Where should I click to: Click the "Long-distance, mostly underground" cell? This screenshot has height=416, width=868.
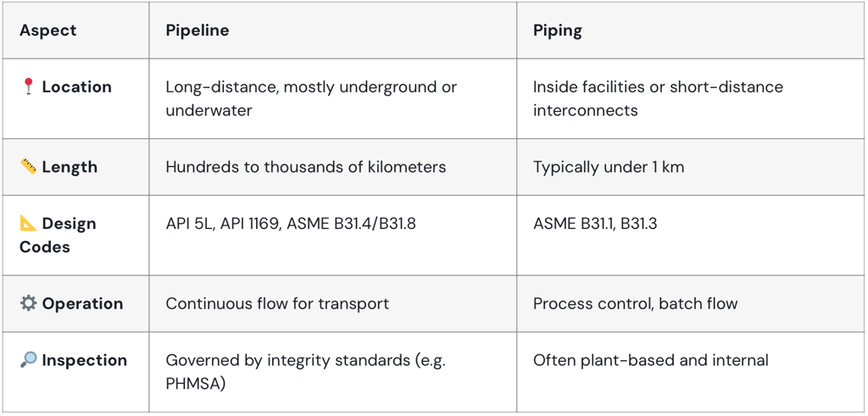pyautogui.click(x=310, y=98)
